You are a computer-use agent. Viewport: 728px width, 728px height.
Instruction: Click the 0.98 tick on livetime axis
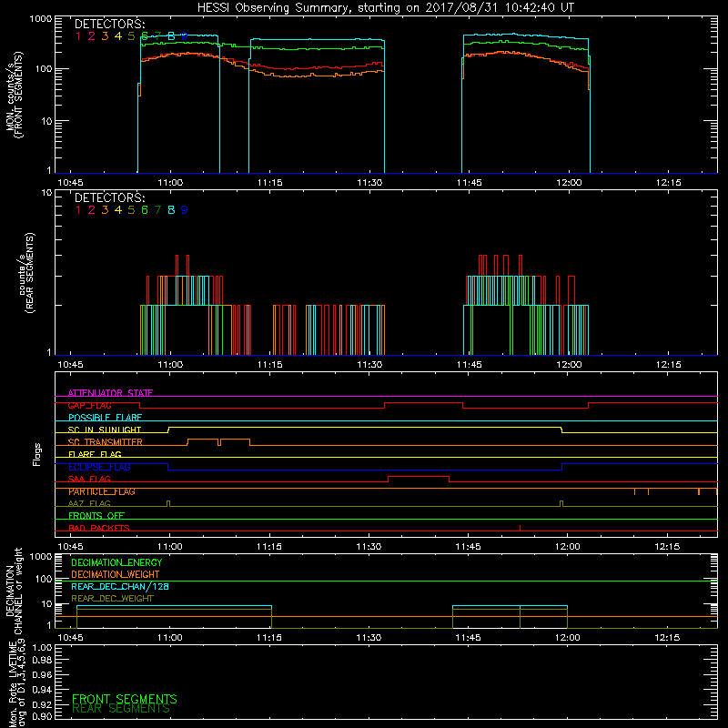(42, 661)
